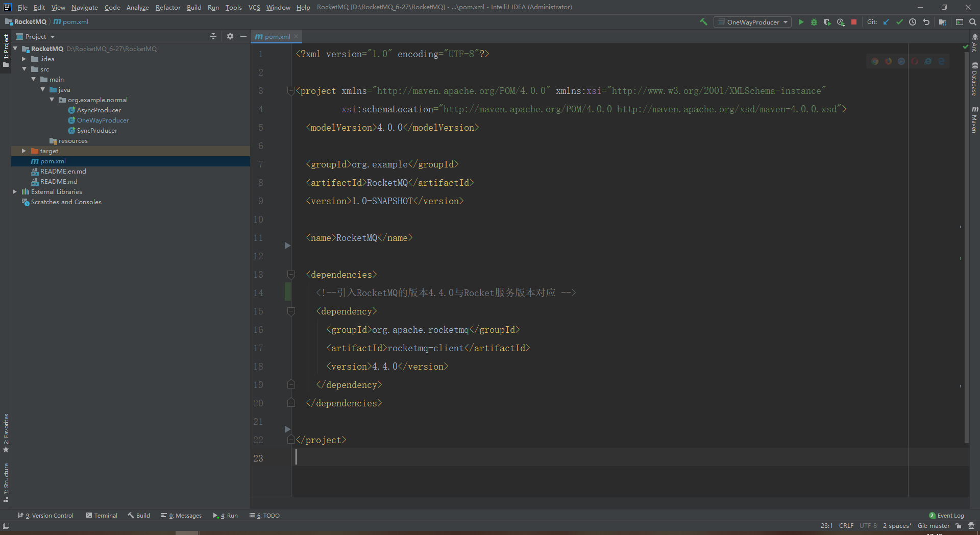Commit changes with the Git checkmark
Screen dimensions: 980x535
[x=899, y=22]
